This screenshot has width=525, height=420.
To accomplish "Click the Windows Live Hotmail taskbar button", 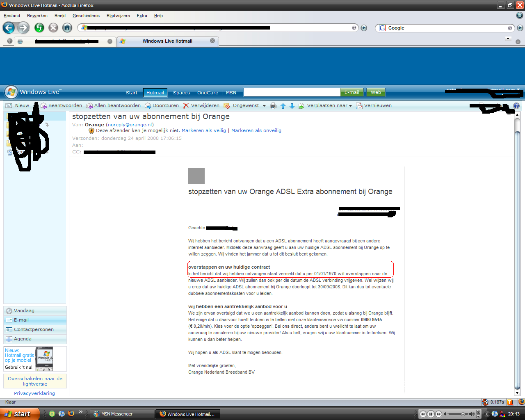I will [188, 414].
